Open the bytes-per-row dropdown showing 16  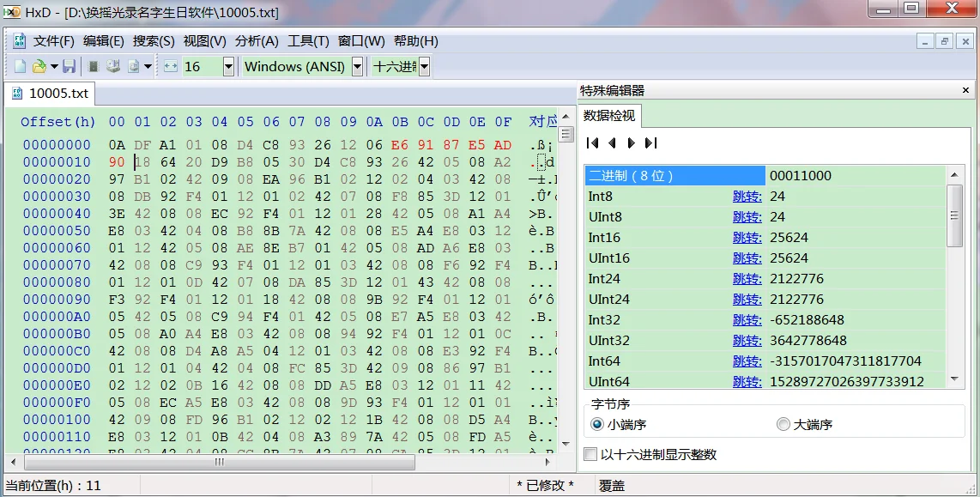coord(230,66)
